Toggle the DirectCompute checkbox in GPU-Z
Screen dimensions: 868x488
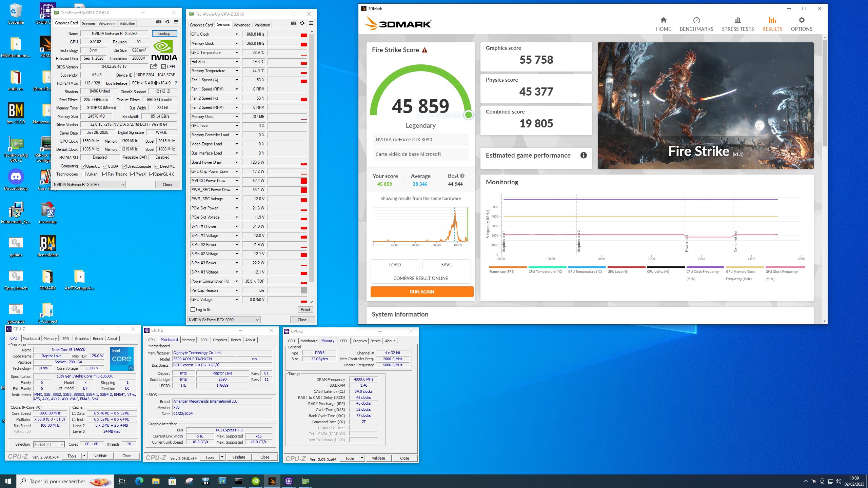tap(124, 166)
